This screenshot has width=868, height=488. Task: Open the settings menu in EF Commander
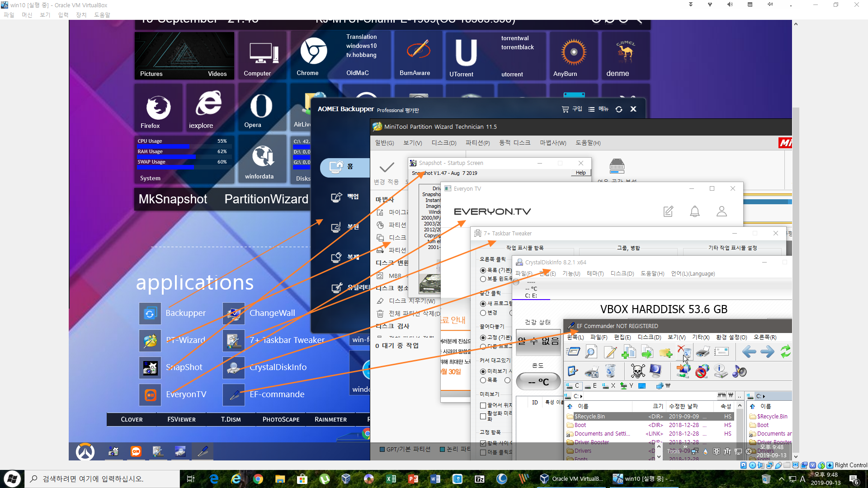(x=731, y=338)
